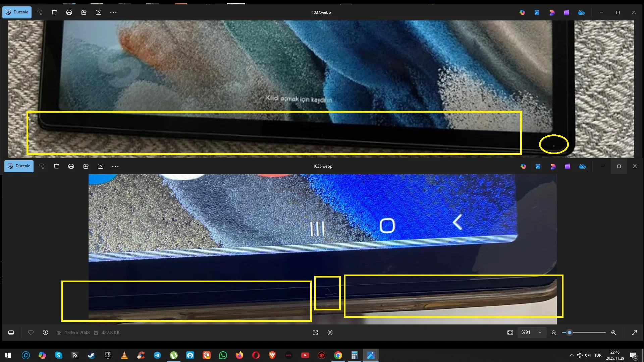Open Google Chrome from the taskbar
The image size is (644, 362).
(338, 355)
